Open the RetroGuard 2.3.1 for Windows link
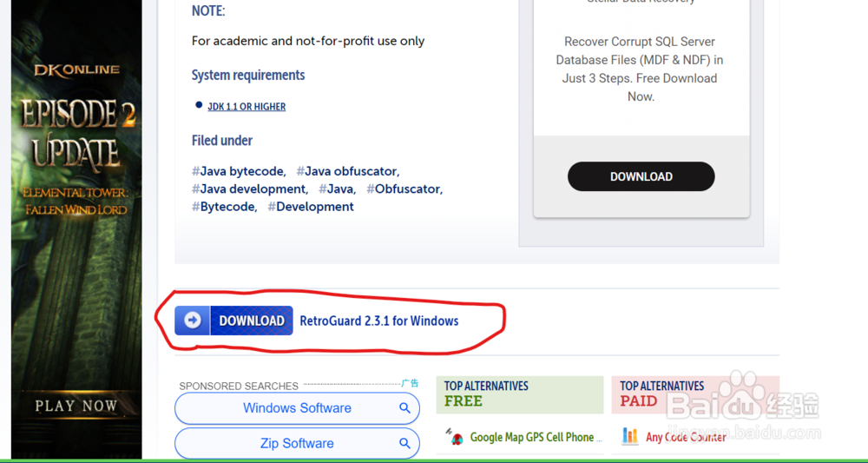Viewport: 868px width, 463px height. tap(379, 321)
